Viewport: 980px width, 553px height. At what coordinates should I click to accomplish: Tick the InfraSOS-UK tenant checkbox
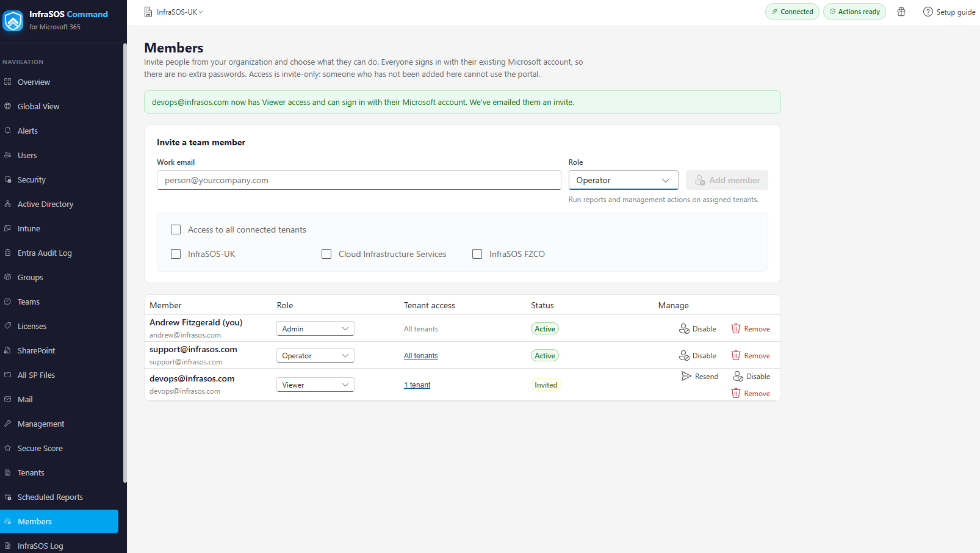[x=176, y=254]
